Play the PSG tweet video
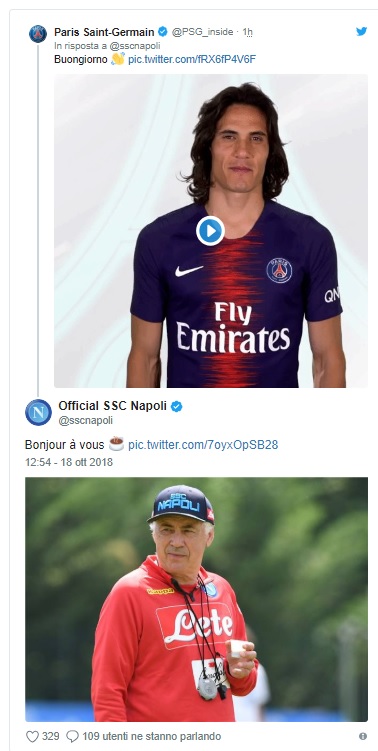 [210, 231]
